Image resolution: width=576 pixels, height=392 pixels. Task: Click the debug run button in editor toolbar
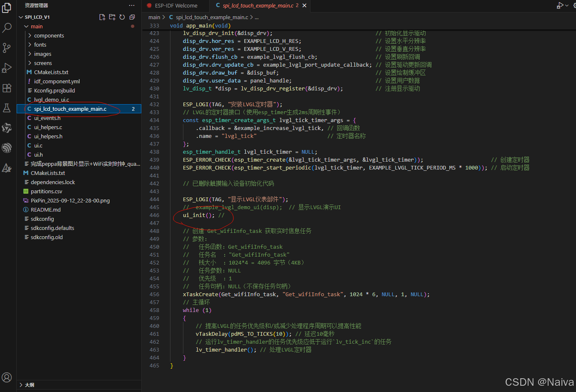tap(560, 5)
